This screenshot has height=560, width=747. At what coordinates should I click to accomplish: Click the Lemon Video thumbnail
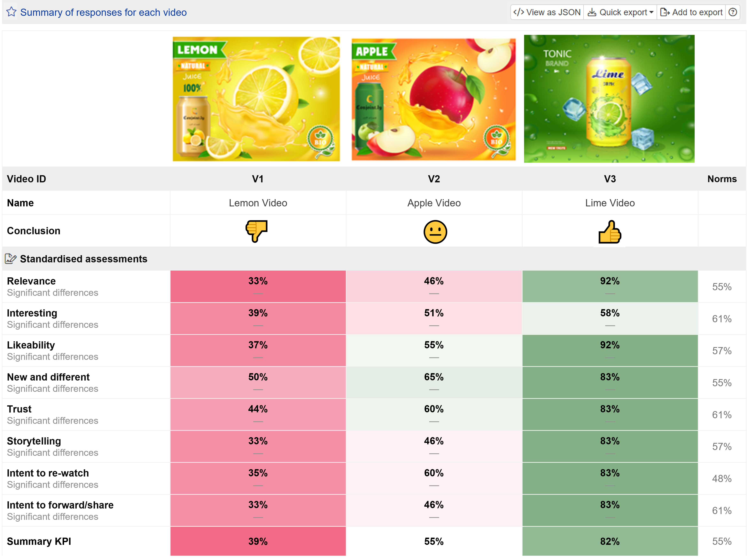tap(256, 99)
